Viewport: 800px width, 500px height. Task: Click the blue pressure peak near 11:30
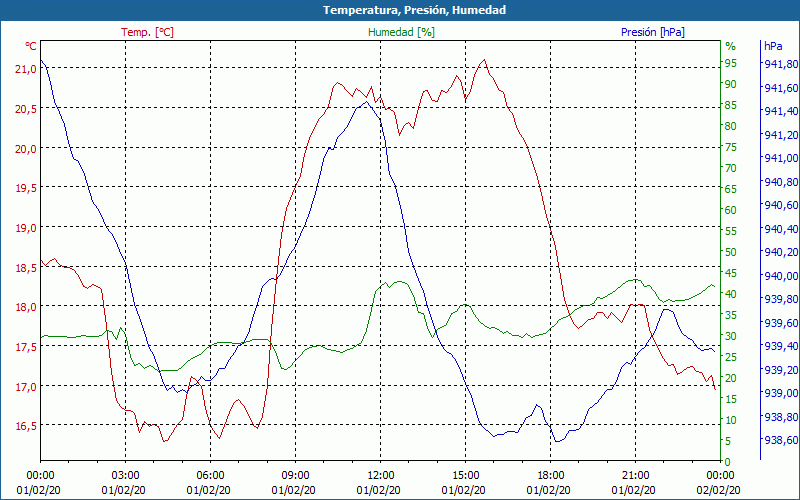pos(366,102)
